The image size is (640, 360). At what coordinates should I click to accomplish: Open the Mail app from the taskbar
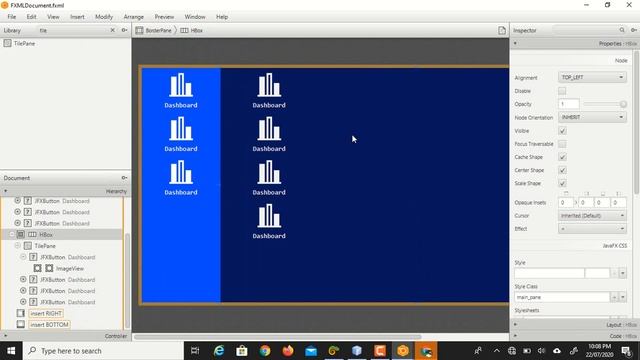[311, 351]
